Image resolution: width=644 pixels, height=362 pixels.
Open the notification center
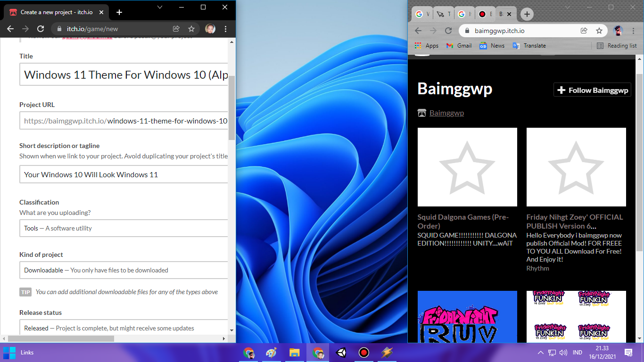[x=628, y=353]
